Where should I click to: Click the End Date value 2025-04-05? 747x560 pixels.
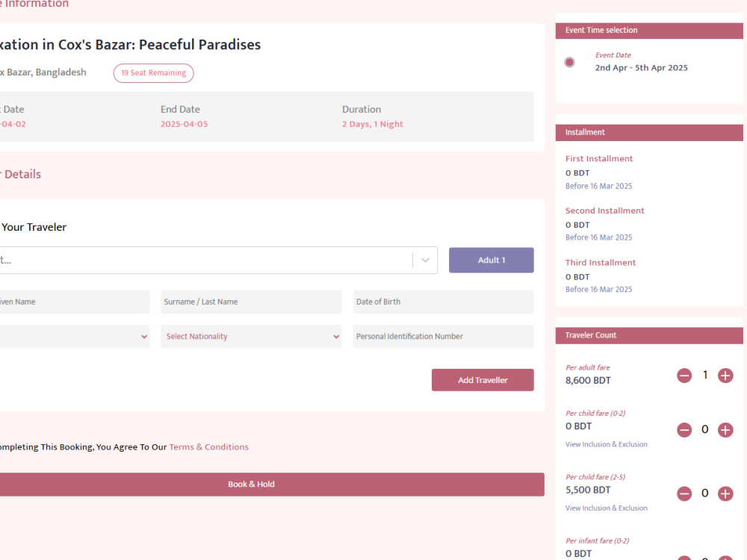pos(184,124)
